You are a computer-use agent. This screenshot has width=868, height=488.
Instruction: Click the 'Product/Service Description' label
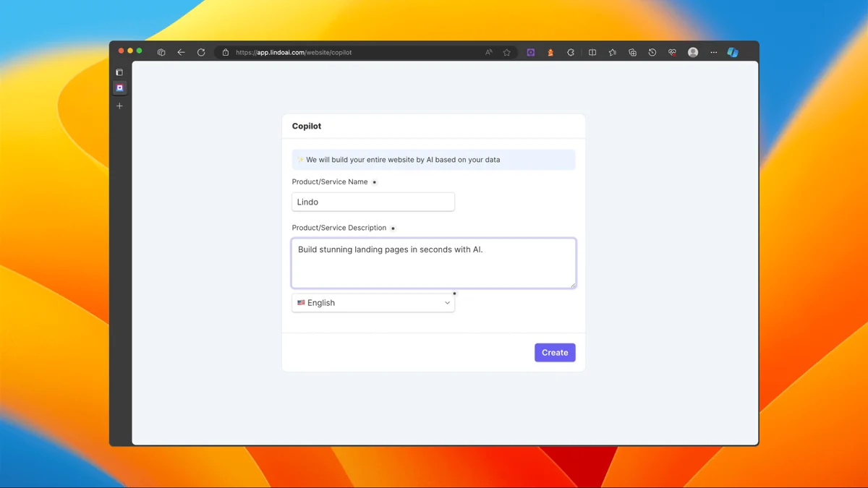(x=339, y=228)
